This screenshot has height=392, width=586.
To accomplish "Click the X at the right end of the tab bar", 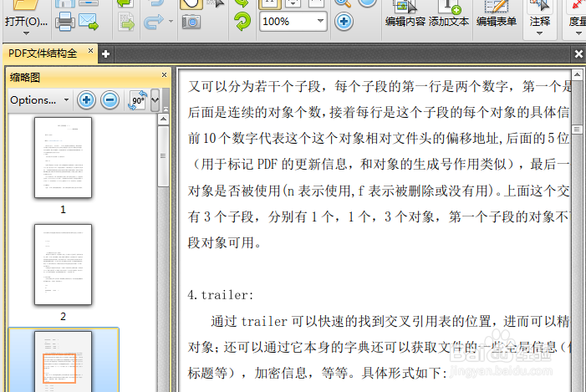I will [x=578, y=54].
